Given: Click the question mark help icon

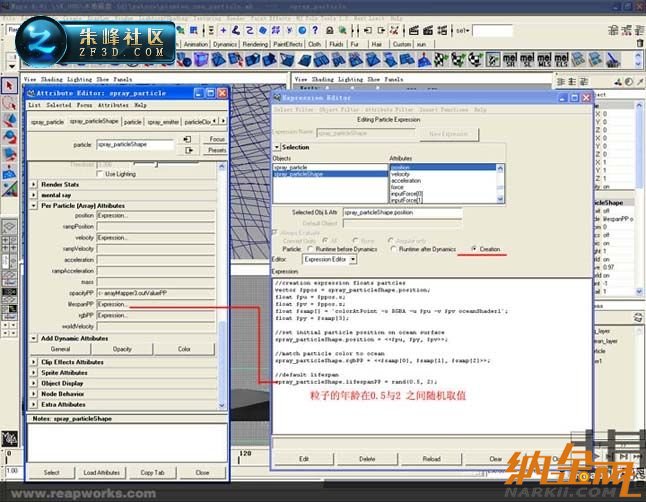Looking at the screenshot, I should (x=315, y=30).
